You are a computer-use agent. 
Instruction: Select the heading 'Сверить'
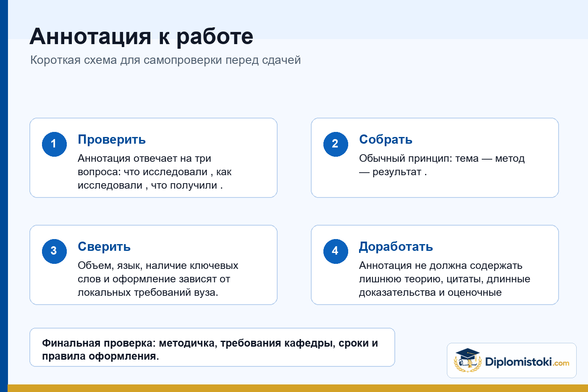tap(104, 247)
